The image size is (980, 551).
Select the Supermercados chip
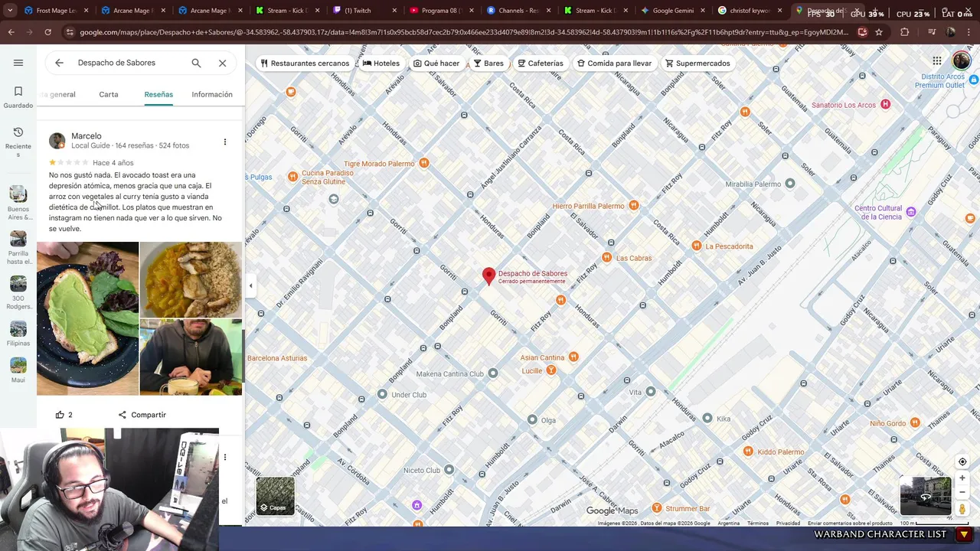coord(697,63)
